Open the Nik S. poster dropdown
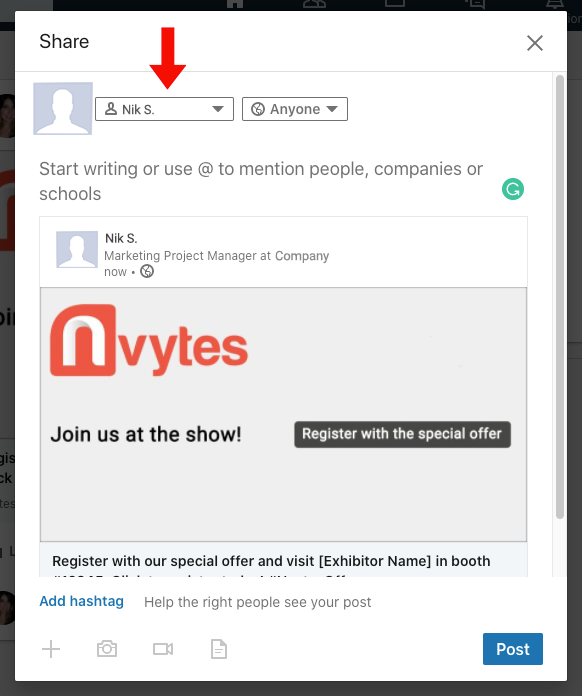Image resolution: width=582 pixels, height=696 pixels. point(164,109)
